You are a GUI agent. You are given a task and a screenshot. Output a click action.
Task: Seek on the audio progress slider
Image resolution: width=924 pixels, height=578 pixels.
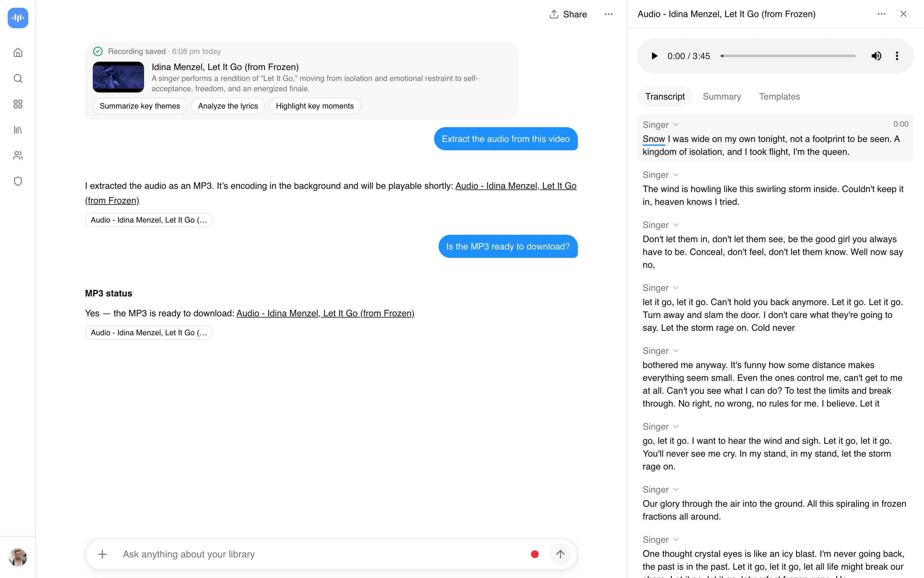point(788,56)
